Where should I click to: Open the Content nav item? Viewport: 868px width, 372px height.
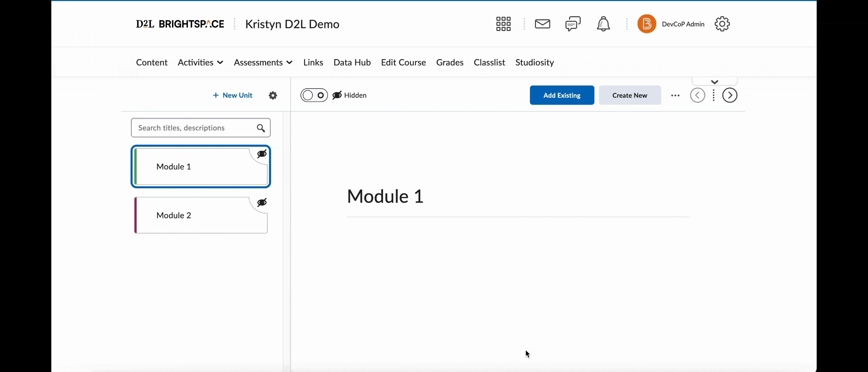(152, 62)
